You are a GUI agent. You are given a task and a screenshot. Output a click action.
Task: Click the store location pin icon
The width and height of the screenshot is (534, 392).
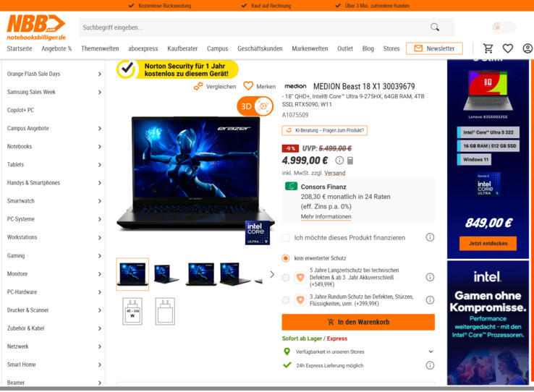click(287, 351)
